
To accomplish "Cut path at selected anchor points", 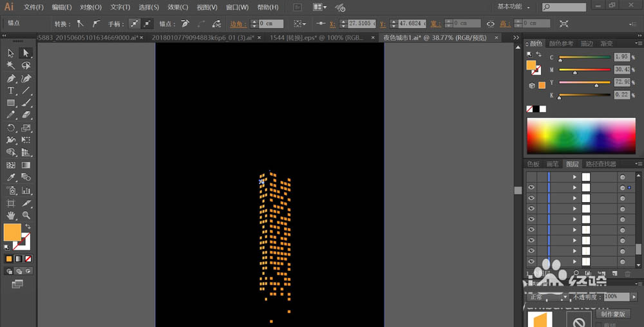I will 216,24.
